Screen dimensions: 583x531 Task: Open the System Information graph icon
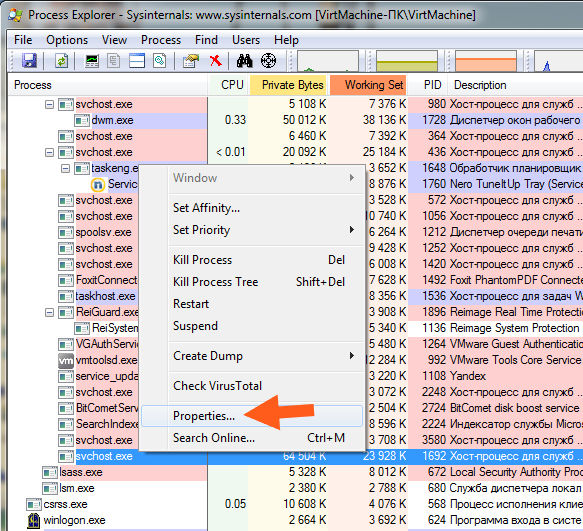point(91,60)
